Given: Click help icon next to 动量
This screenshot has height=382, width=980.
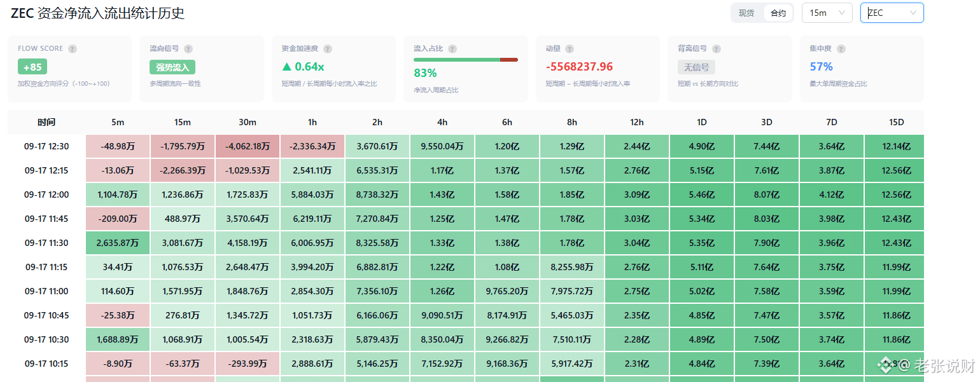Looking at the screenshot, I should pyautogui.click(x=570, y=49).
